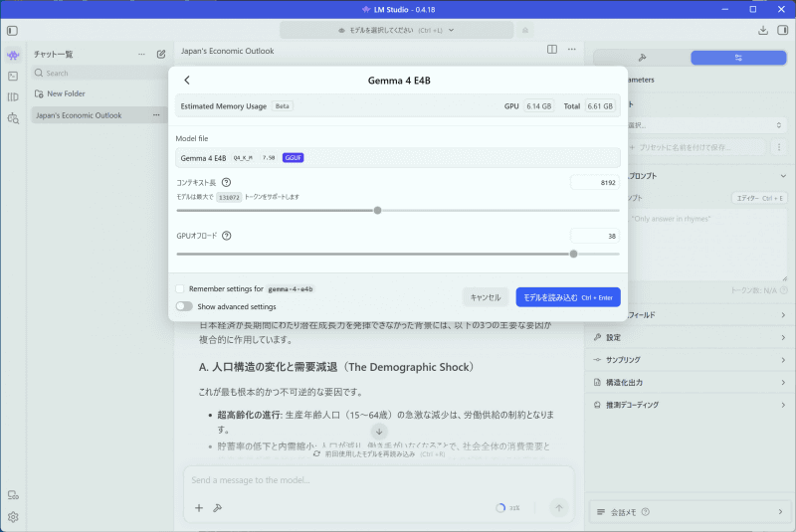Expand the フィールド section chevron
Image resolution: width=796 pixels, height=532 pixels.
[783, 315]
